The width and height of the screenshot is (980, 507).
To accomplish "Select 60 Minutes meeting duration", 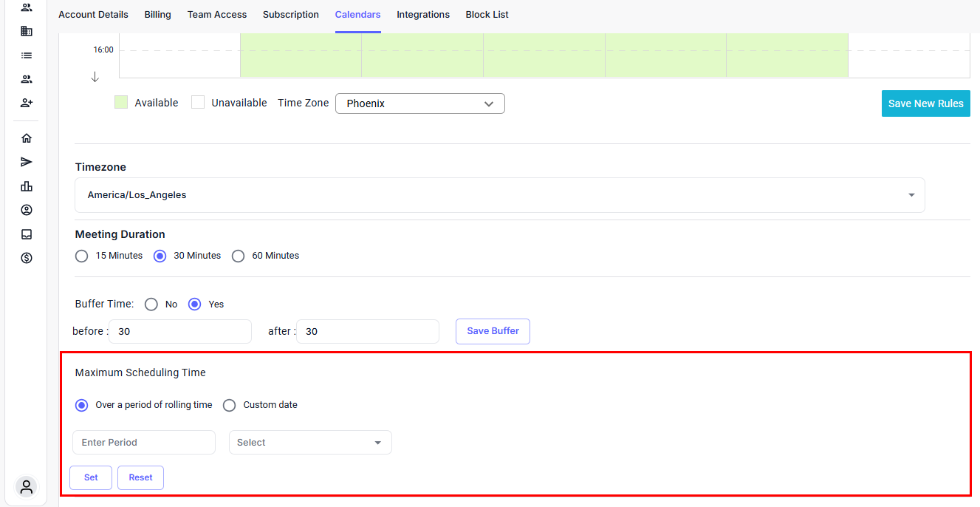I will point(238,256).
